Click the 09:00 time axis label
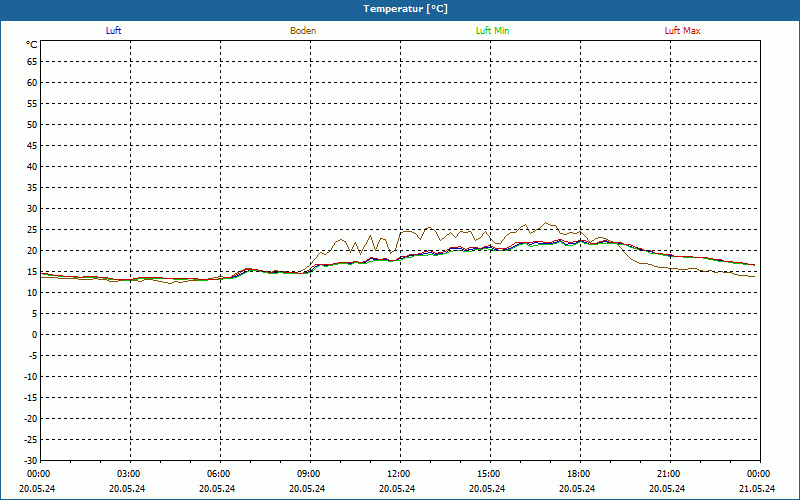800x500 pixels. pyautogui.click(x=309, y=474)
